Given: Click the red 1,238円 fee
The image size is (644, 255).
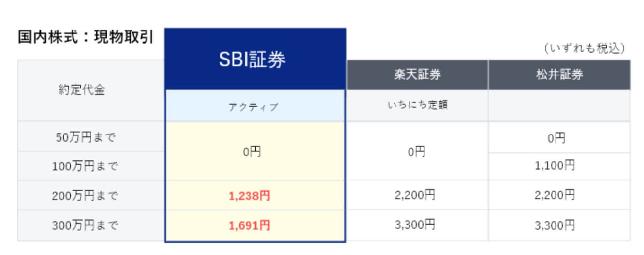Looking at the screenshot, I should (249, 196).
